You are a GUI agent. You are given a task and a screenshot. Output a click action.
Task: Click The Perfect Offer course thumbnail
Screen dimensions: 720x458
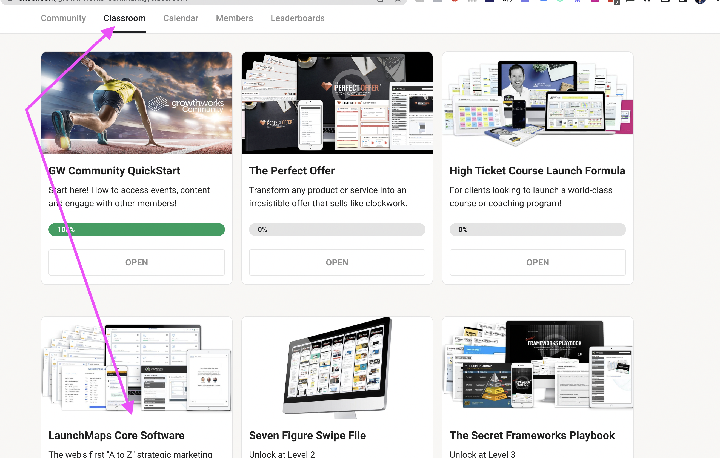click(x=337, y=103)
